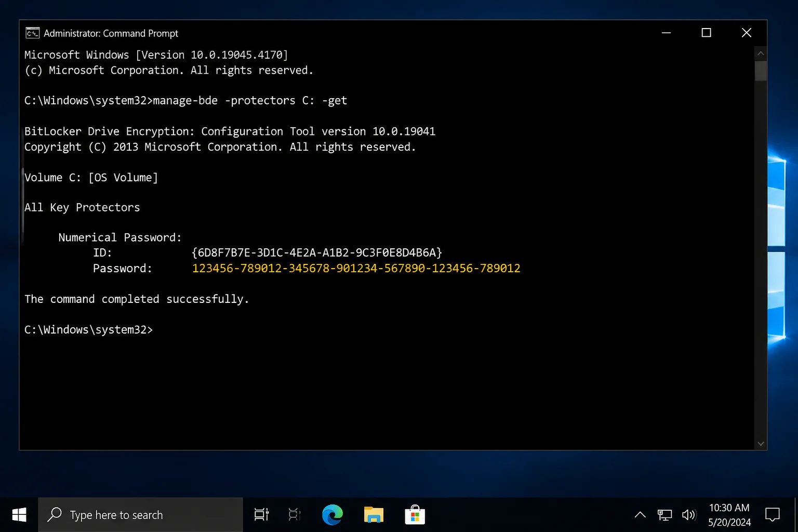Open File Explorer from the taskbar

pyautogui.click(x=374, y=515)
